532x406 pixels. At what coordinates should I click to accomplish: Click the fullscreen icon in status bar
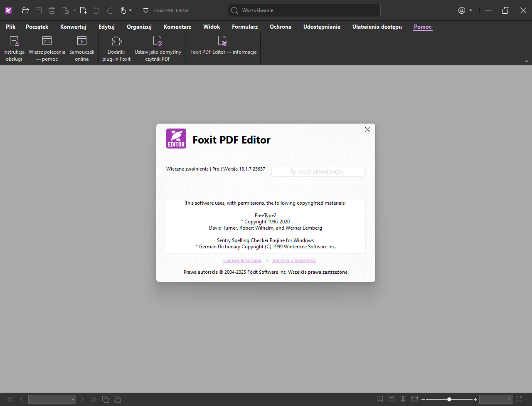519,399
